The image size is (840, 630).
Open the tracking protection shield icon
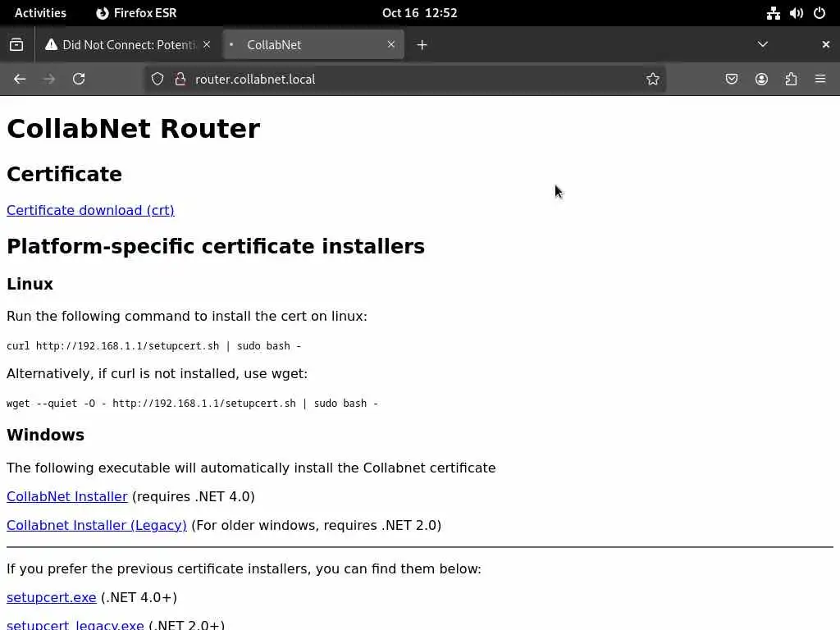(157, 80)
